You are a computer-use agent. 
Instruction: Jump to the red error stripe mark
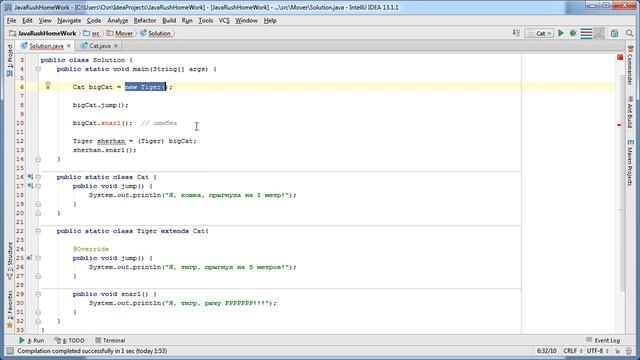pos(619,125)
